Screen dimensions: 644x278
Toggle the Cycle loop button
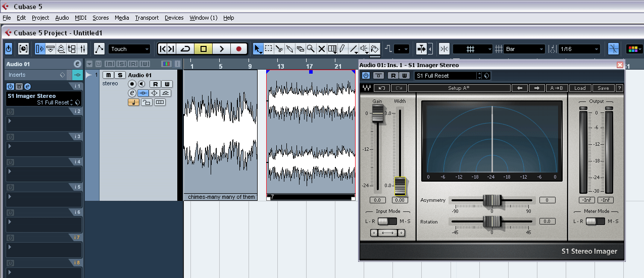(185, 49)
